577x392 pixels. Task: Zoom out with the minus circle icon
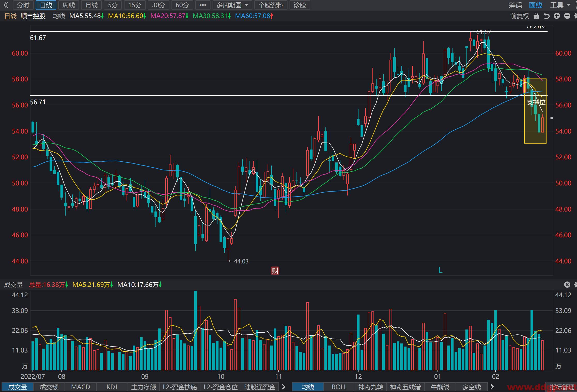pyautogui.click(x=567, y=16)
